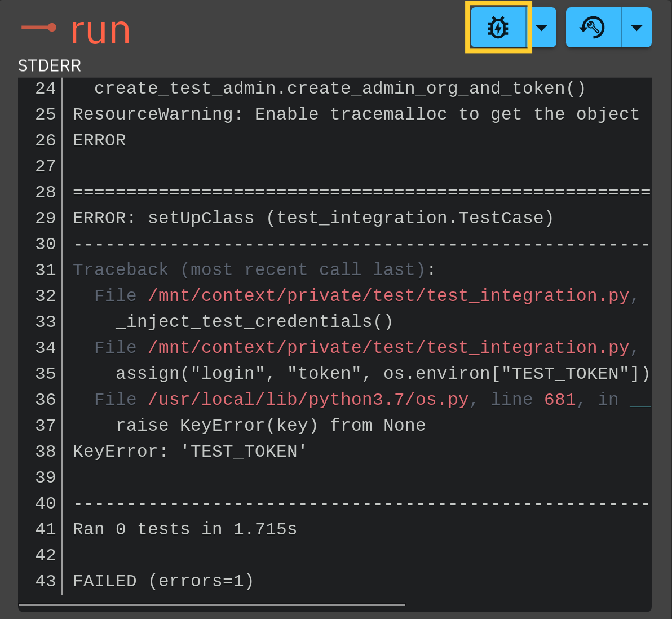This screenshot has width=672, height=619.
Task: Click the highlighted debug bug icon
Action: pyautogui.click(x=497, y=27)
